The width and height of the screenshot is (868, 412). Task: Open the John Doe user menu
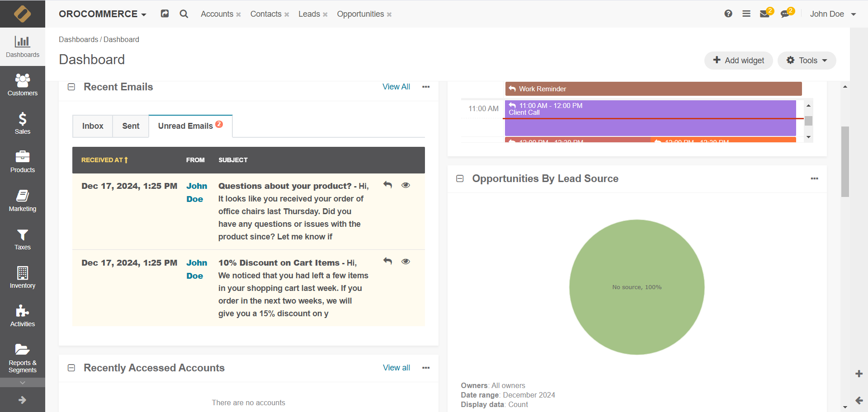point(833,14)
